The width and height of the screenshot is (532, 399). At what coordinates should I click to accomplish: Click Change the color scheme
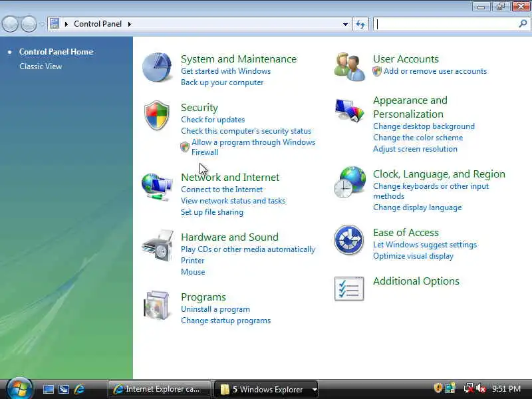tap(418, 138)
